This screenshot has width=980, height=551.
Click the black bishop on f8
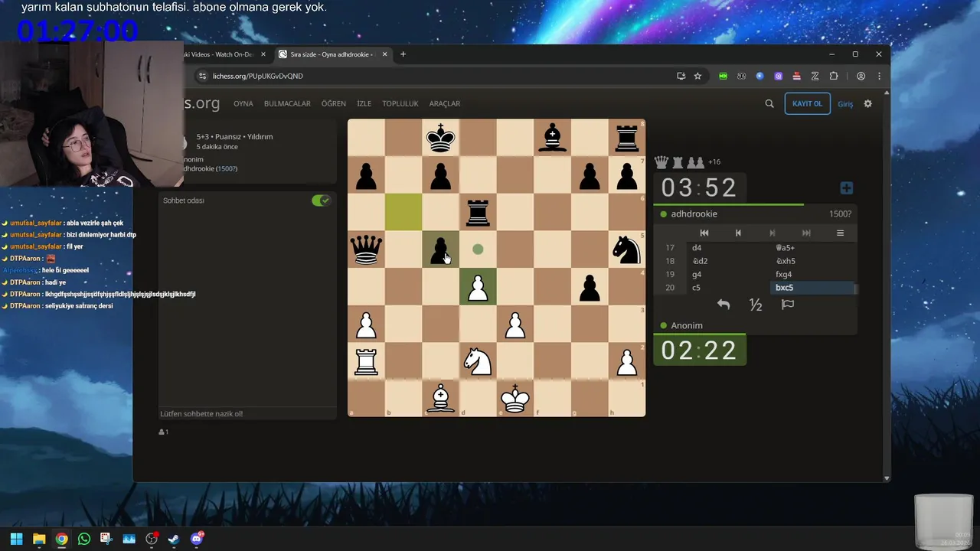coord(552,138)
